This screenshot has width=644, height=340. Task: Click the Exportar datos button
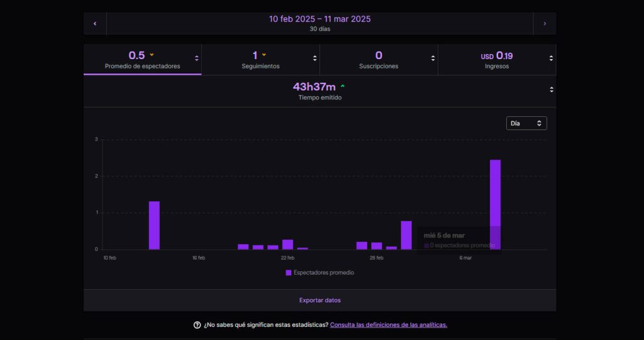point(319,300)
